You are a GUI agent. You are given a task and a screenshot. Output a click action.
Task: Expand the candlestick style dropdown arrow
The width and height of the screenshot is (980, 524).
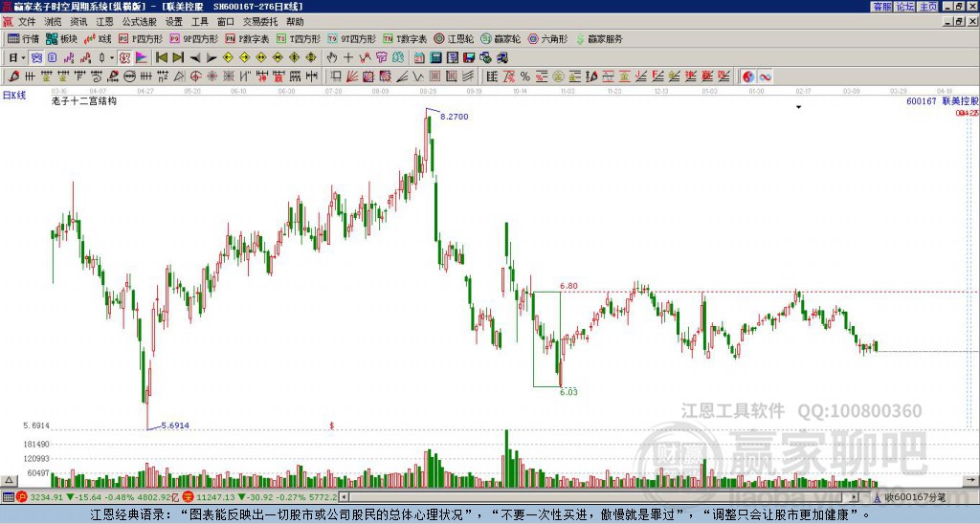tap(112, 58)
